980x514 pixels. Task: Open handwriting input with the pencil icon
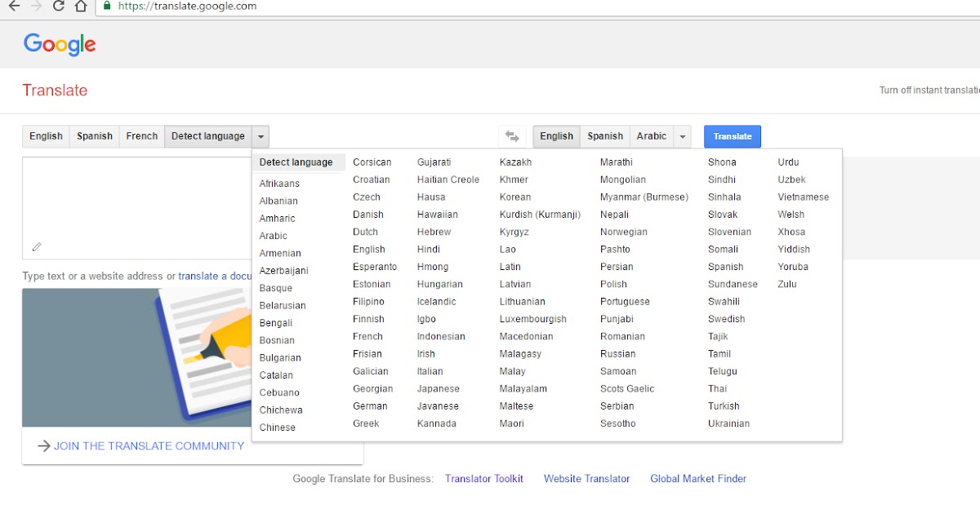click(36, 246)
